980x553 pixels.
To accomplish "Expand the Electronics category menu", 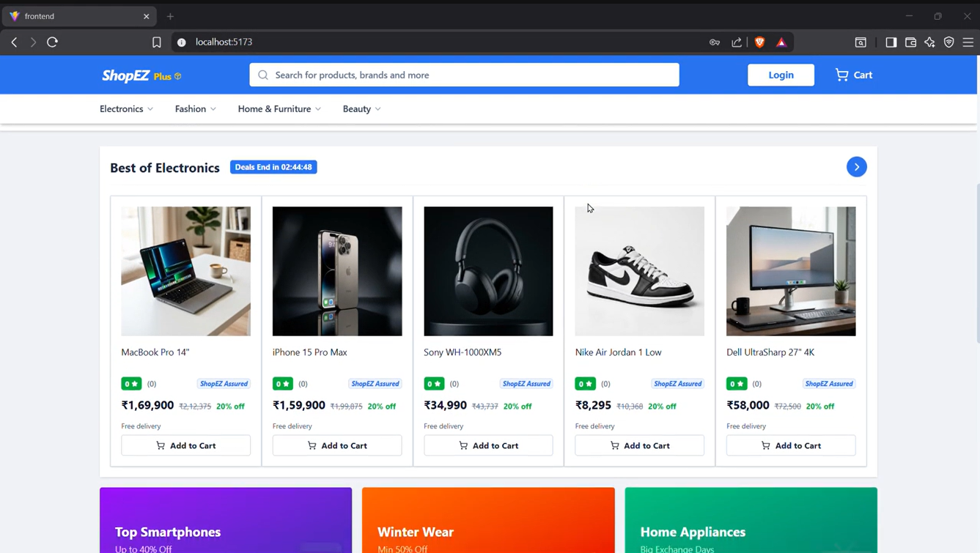I will [127, 109].
